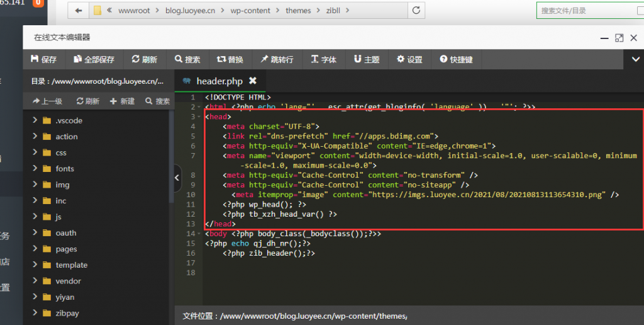Viewport: 644px width, 325px height.
Task: Fold the html block at line 2
Action: (199, 107)
